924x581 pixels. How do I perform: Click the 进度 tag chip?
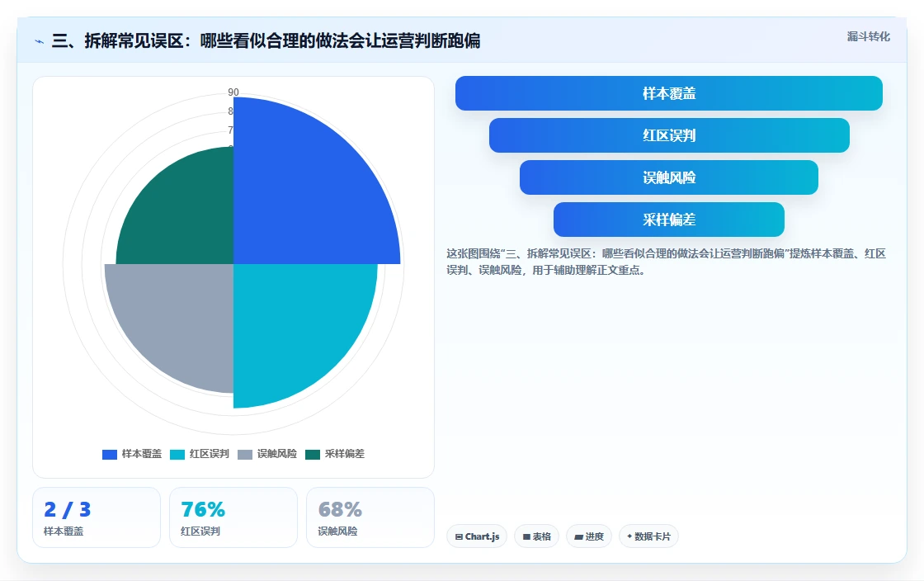click(589, 536)
